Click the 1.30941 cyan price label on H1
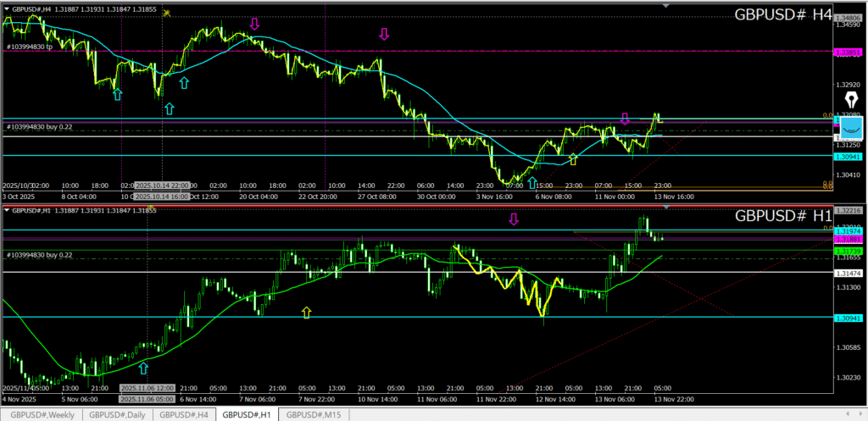The image size is (868, 421). click(848, 318)
